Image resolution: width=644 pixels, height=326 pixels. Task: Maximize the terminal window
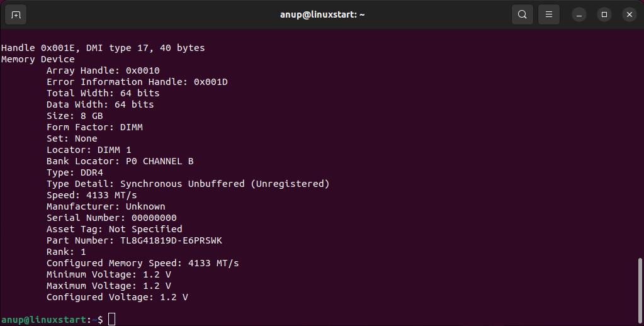604,14
